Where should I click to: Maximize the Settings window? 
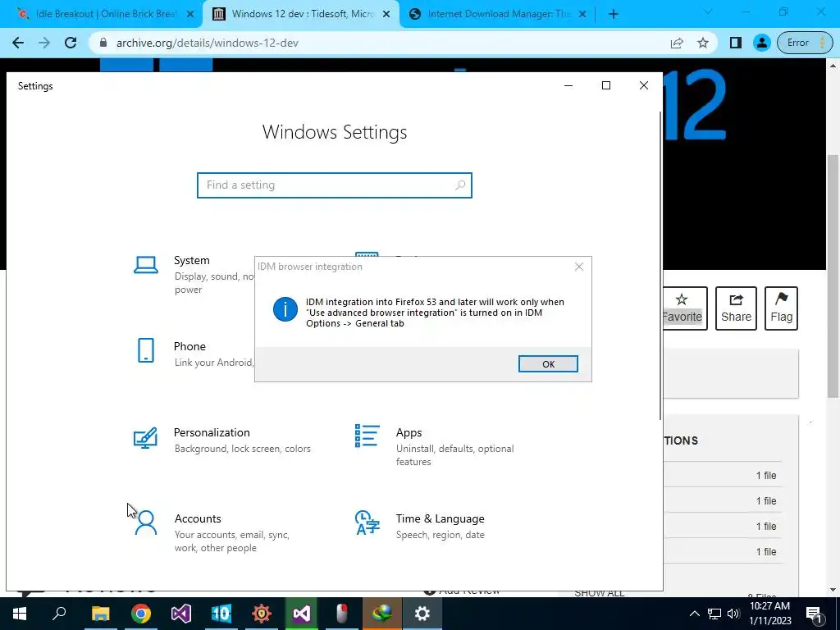(x=606, y=85)
